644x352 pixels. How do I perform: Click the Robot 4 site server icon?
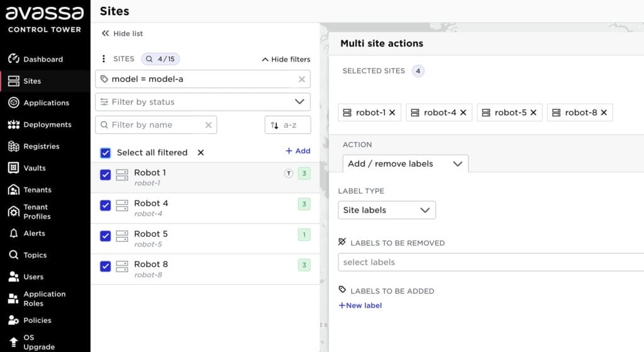[x=122, y=205]
